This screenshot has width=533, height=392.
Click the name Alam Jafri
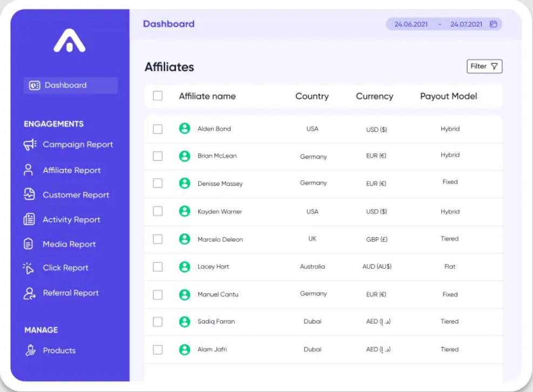coord(212,349)
